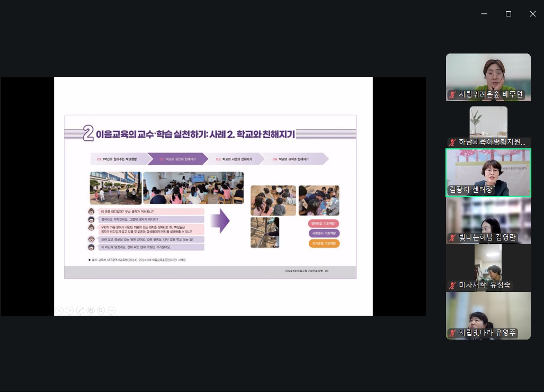Toggle muted mic on 빛나는하남 김영란
This screenshot has width=544, height=392.
tap(452, 237)
